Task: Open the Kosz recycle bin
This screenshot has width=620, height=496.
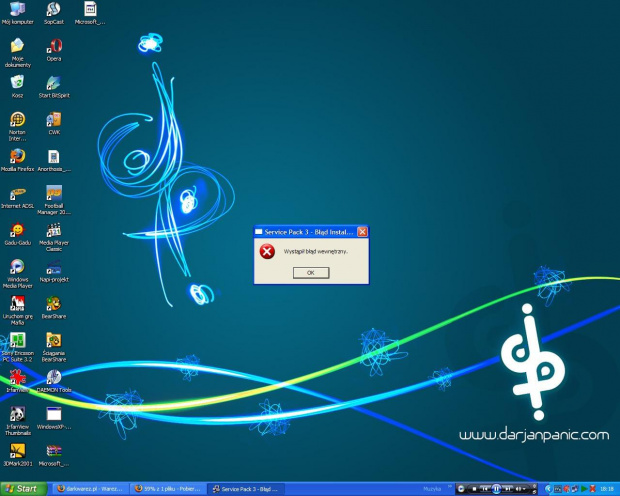Action: click(x=17, y=86)
